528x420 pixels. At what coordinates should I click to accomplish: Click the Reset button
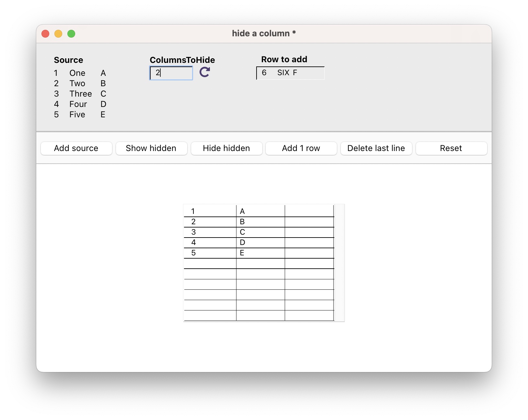[x=451, y=148]
